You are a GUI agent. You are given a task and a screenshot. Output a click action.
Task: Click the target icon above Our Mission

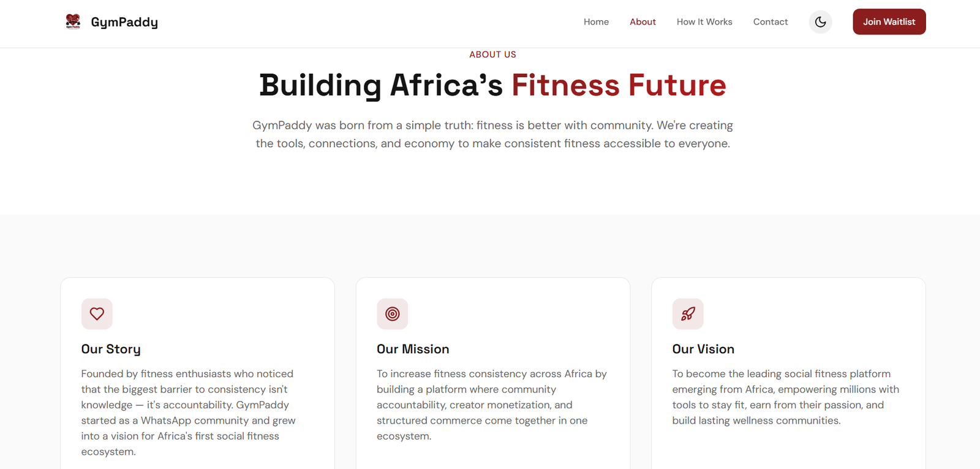(393, 314)
